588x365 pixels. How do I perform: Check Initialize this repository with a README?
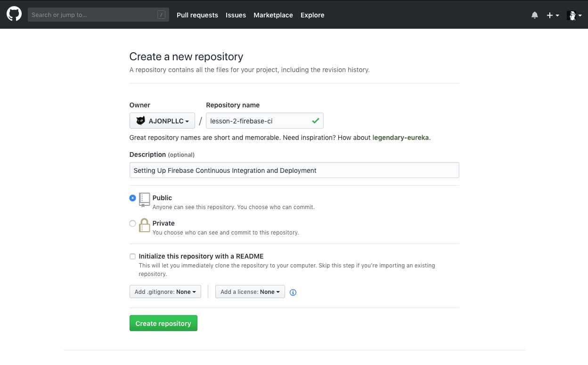(133, 257)
